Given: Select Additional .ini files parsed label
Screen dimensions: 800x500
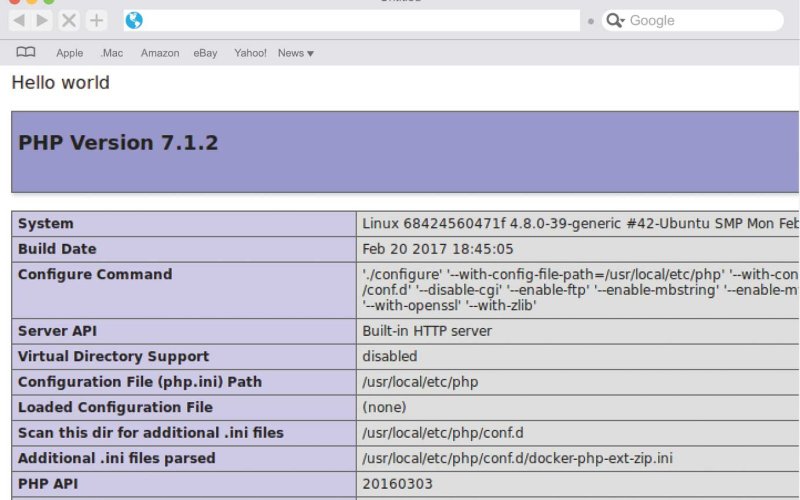Looking at the screenshot, I should point(116,459).
